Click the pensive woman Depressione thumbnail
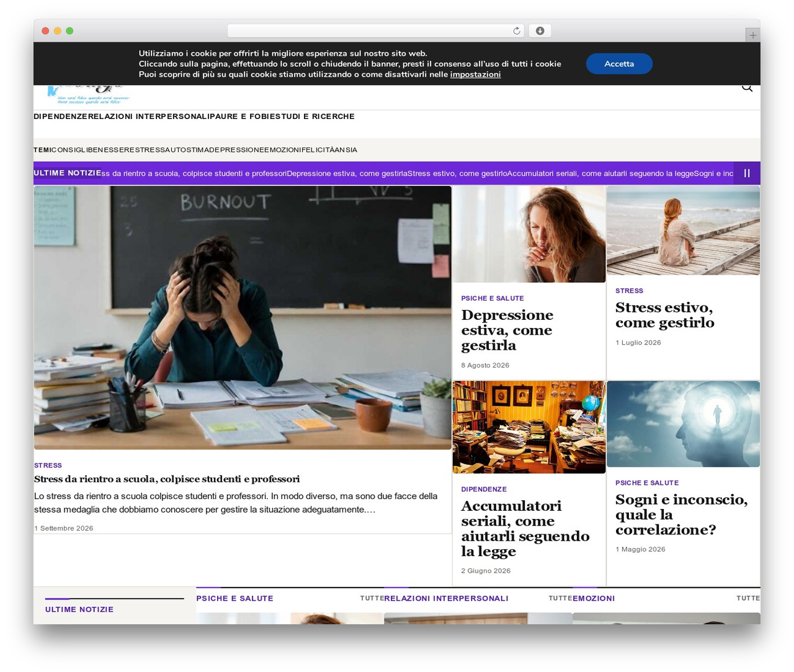Screen dimensions: 794x672 tap(529, 234)
